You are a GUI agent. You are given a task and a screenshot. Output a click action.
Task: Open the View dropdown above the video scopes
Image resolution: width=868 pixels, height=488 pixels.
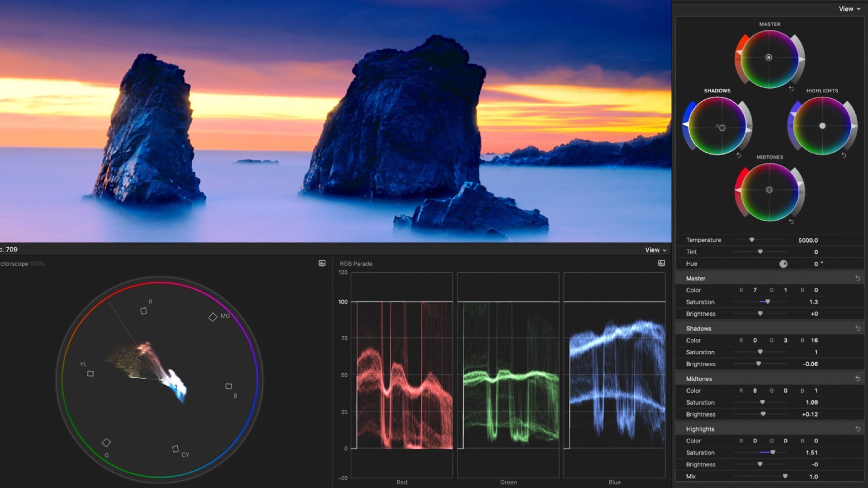coord(656,250)
